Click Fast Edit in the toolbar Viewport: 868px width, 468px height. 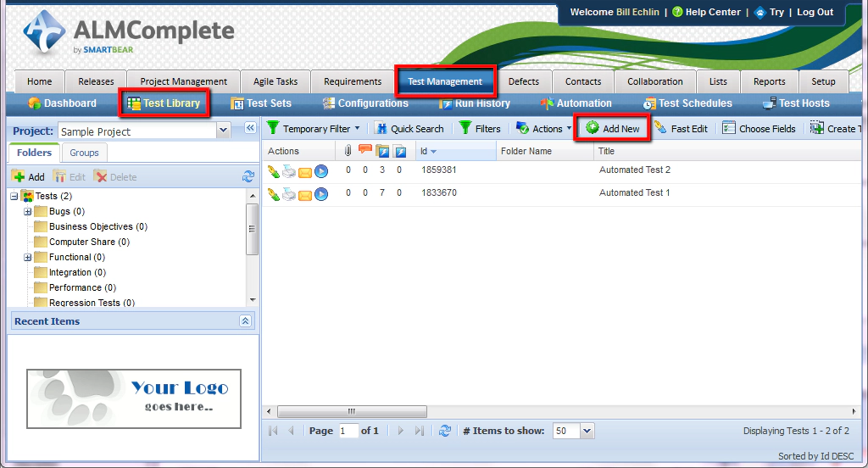(682, 129)
